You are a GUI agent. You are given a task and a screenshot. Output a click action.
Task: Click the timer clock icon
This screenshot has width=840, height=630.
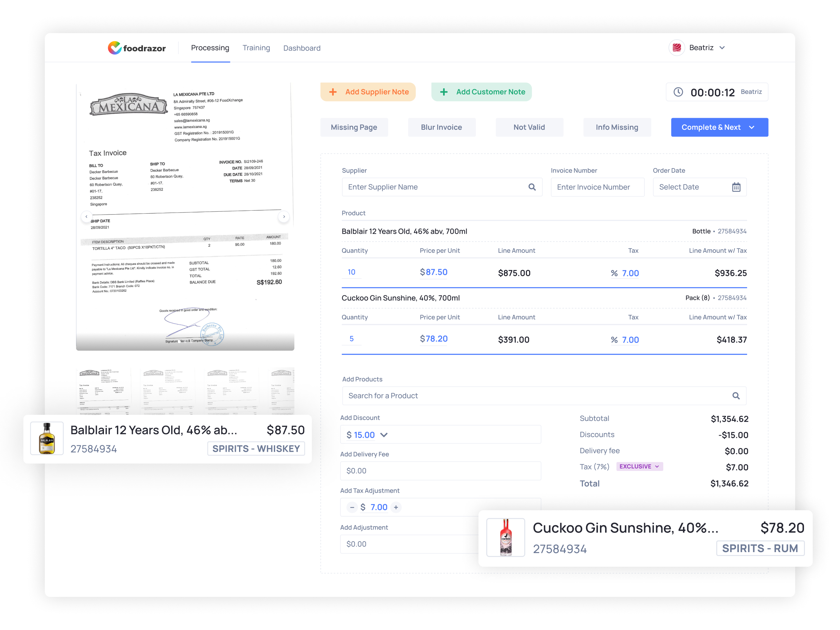678,92
